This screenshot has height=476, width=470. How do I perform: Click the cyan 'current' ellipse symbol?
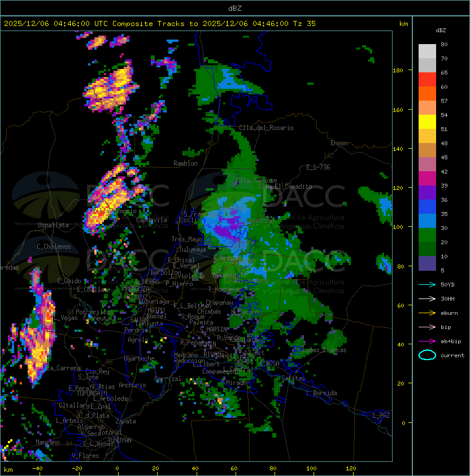[428, 355]
